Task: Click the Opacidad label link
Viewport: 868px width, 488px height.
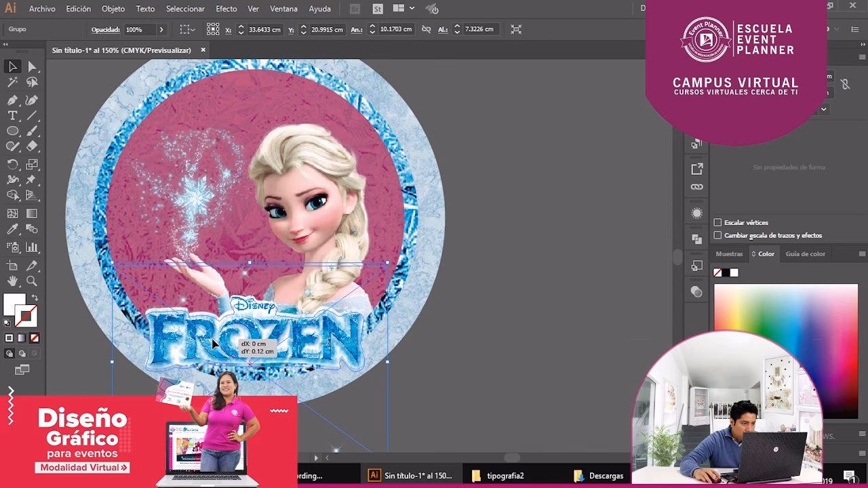Action: (x=106, y=30)
